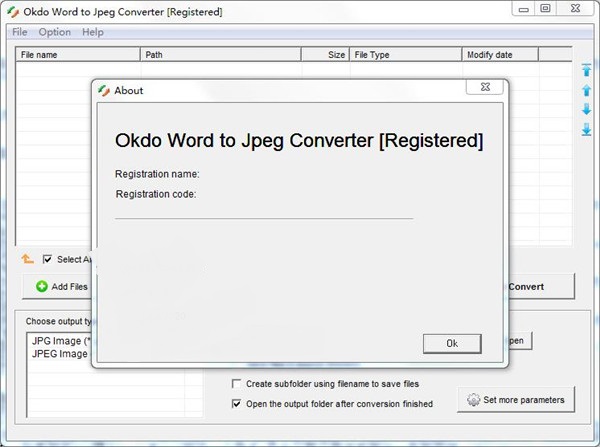Open the File menu
600x447 pixels.
click(20, 32)
